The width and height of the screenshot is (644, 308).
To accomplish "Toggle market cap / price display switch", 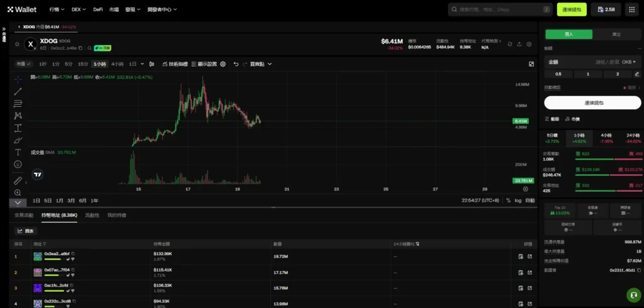I will point(23,64).
